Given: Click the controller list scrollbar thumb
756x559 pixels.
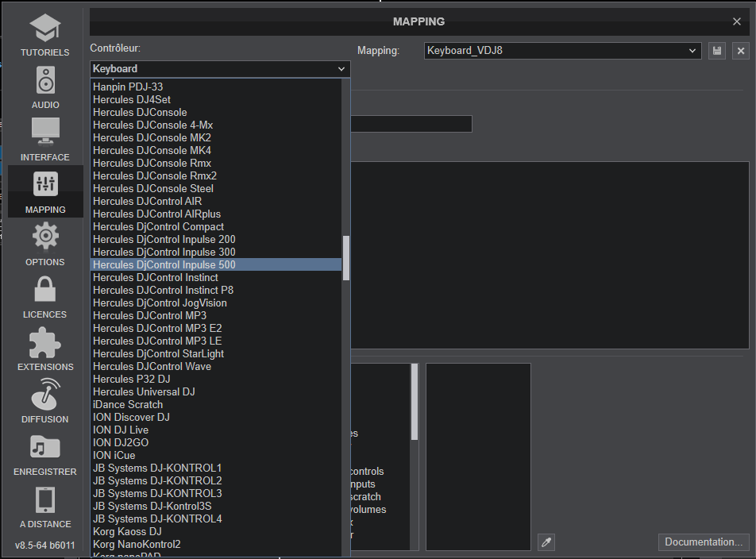Looking at the screenshot, I should click(x=345, y=258).
